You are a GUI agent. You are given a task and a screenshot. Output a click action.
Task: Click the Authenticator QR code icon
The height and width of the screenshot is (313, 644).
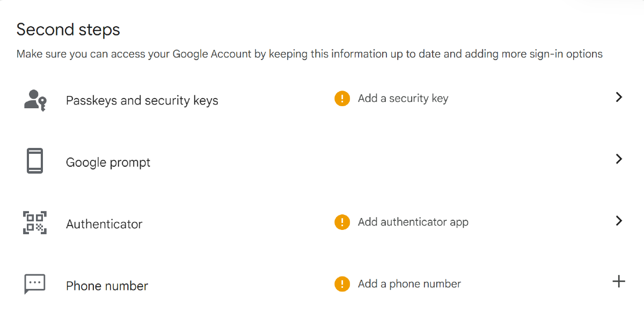point(35,222)
